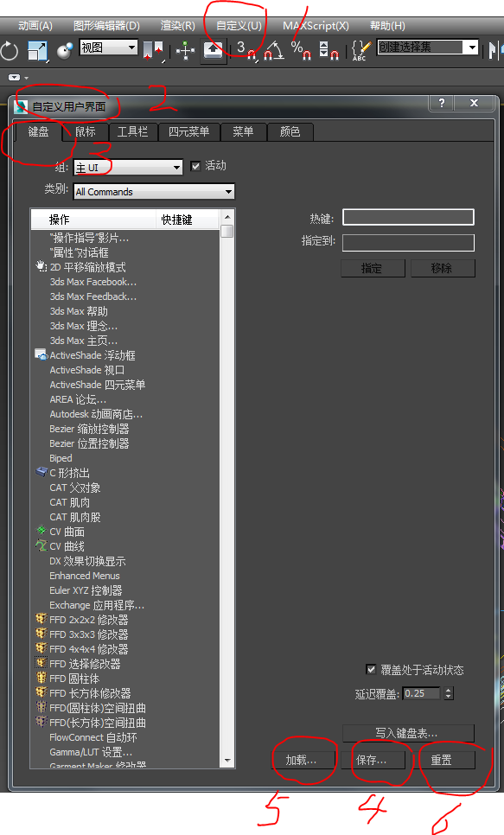
Task: Click the 快捷键 column header
Action: click(x=188, y=220)
